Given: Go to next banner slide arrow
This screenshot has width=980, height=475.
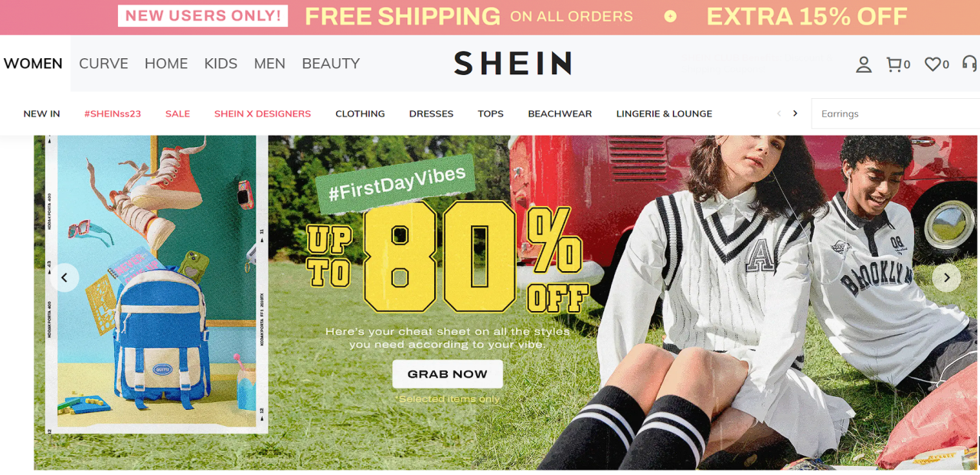Looking at the screenshot, I should click(946, 277).
